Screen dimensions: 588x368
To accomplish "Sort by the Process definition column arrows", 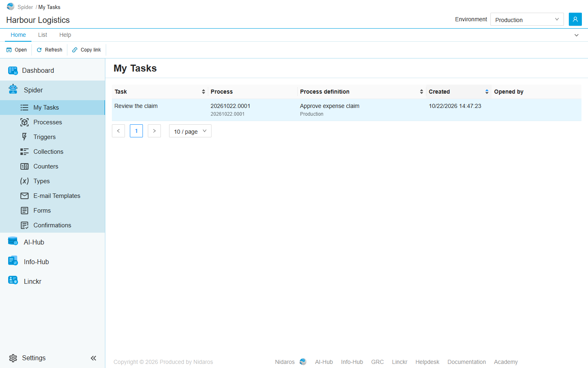I will click(421, 92).
